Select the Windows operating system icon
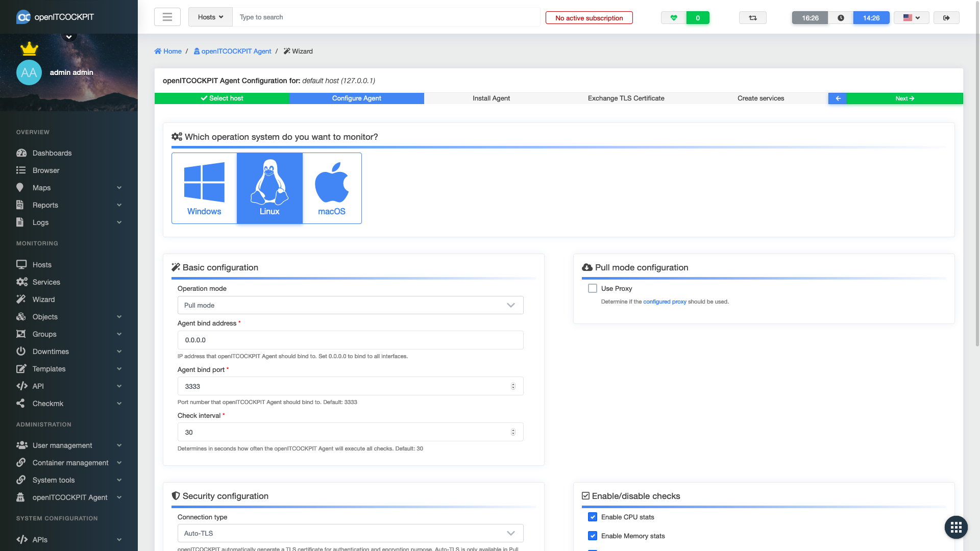The height and width of the screenshot is (551, 980). 204,188
